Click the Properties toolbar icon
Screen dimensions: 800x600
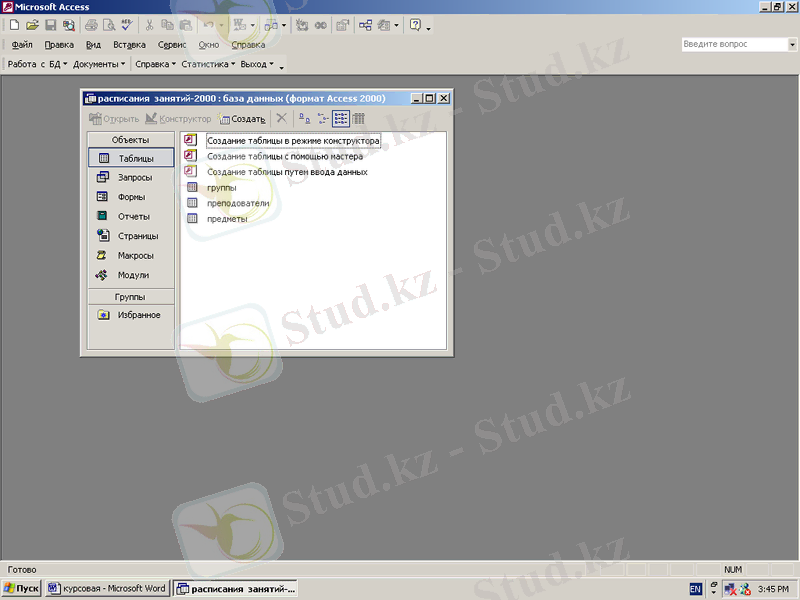click(342, 25)
